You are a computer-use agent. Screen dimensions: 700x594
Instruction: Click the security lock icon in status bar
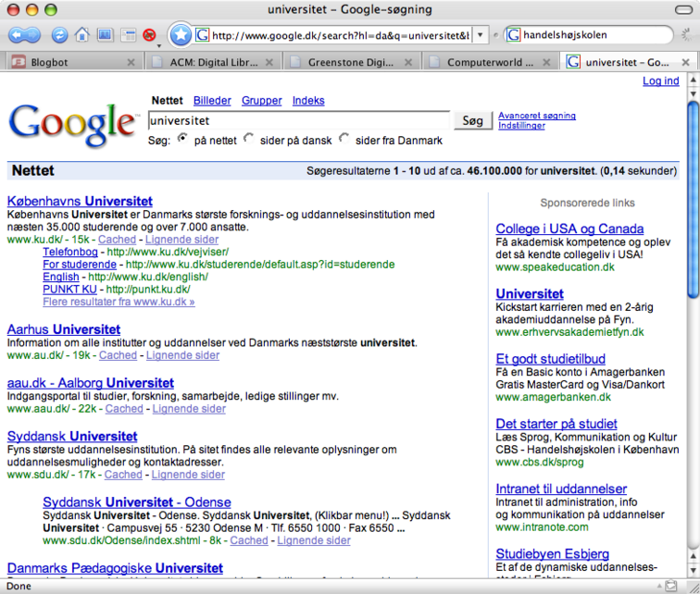(x=671, y=586)
